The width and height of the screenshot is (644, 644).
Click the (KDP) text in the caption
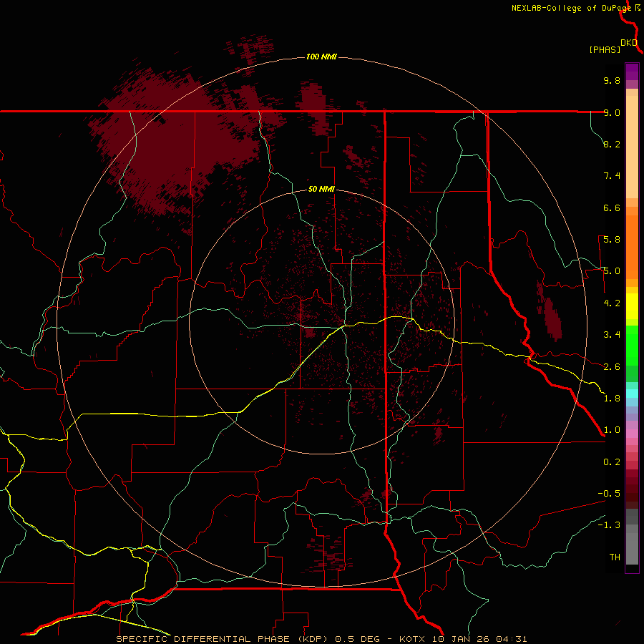point(313,639)
